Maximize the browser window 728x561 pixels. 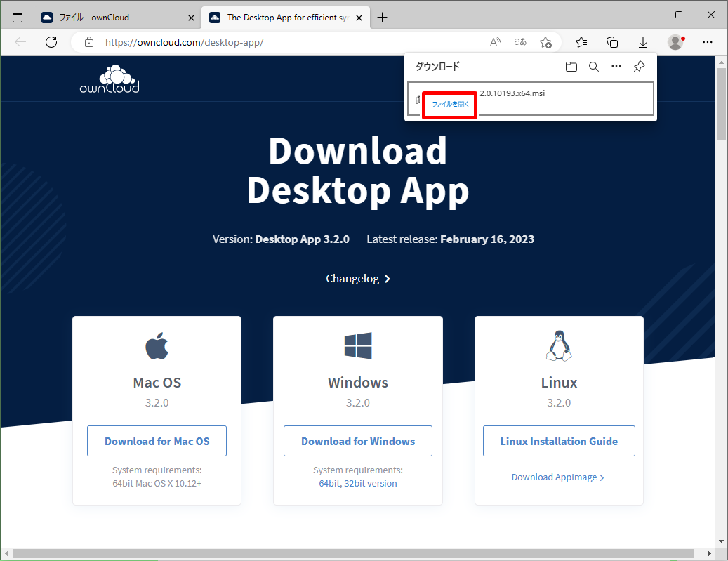tap(679, 15)
